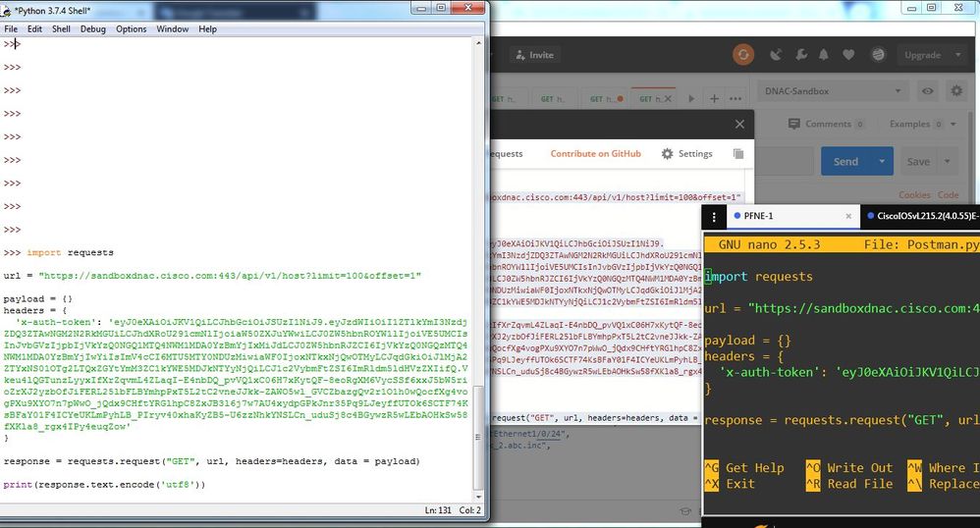Open the Postman notifications bell
This screenshot has width=980, height=528.
tap(824, 55)
